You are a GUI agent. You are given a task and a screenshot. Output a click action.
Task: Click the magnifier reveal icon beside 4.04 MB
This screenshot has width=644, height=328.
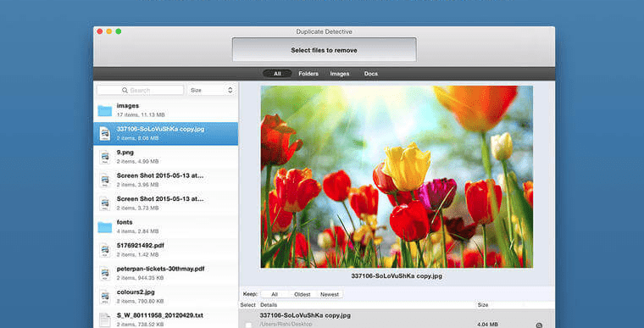coord(539,325)
